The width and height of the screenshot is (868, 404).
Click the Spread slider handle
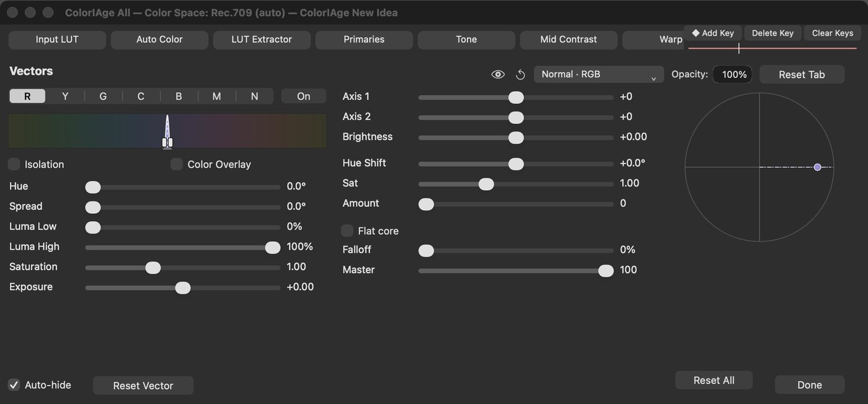(x=93, y=207)
